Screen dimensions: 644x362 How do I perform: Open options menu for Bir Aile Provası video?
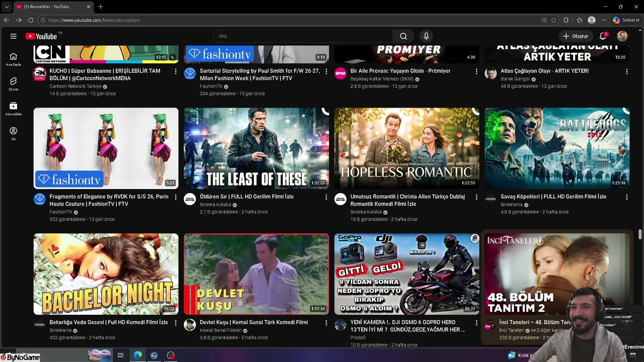(476, 71)
